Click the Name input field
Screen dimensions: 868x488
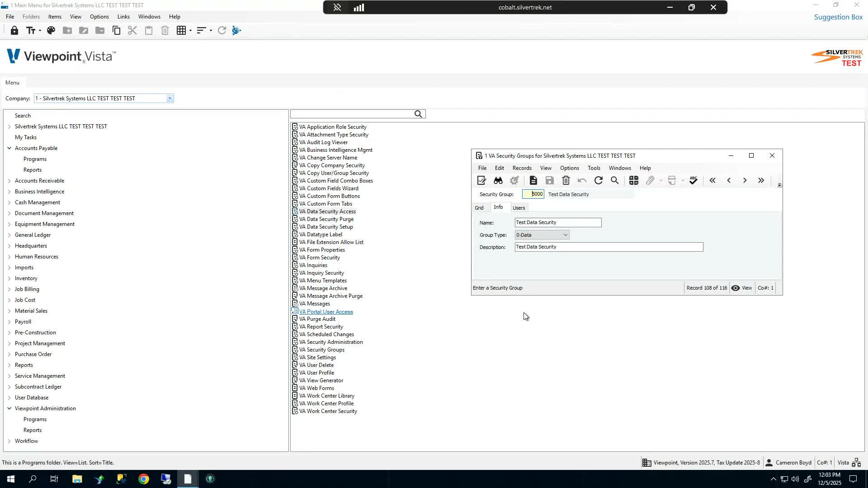558,222
